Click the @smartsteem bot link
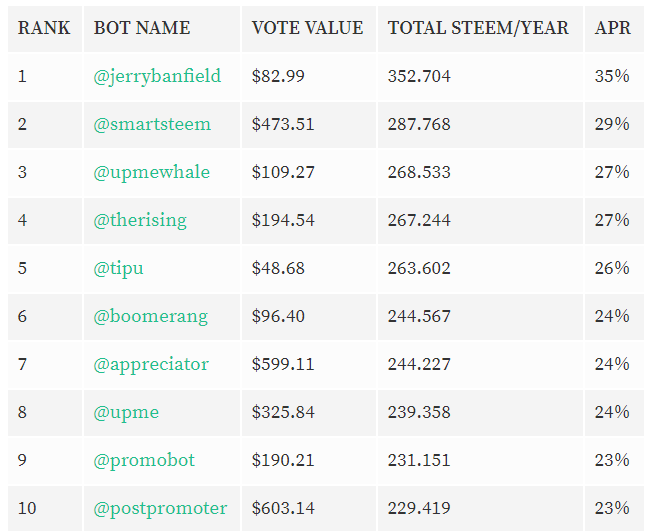655x531 pixels. (x=152, y=124)
